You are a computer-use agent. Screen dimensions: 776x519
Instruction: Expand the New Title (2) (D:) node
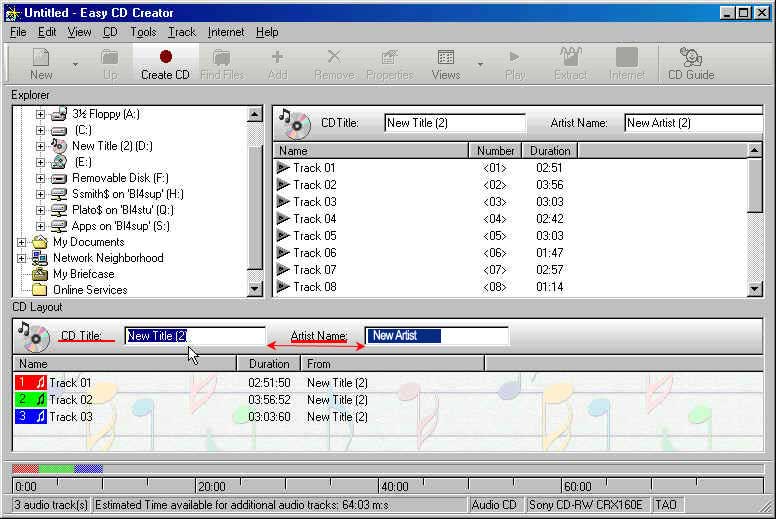coord(40,146)
